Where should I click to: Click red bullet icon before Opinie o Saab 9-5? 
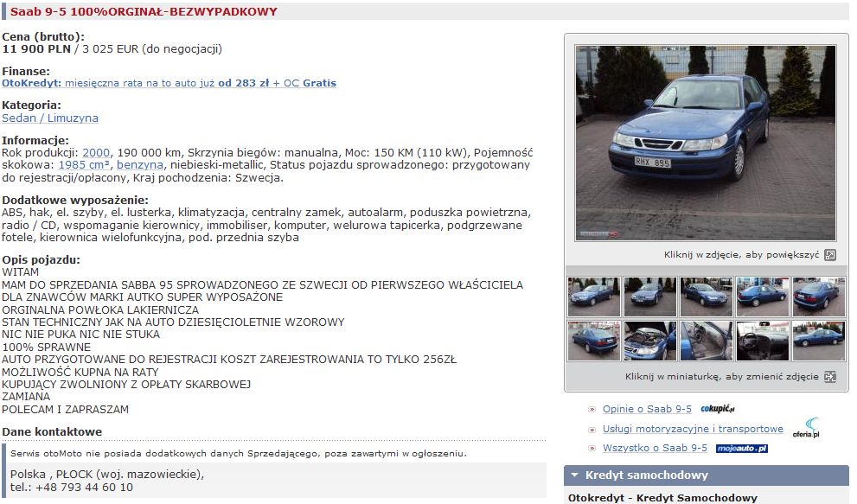coord(592,410)
